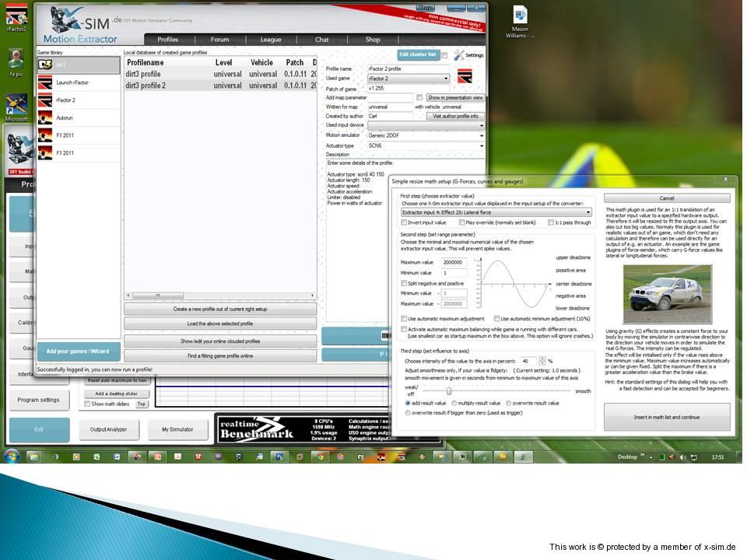Image resolution: width=747 pixels, height=560 pixels.
Task: Switch to the Forum tab
Action: click(219, 40)
